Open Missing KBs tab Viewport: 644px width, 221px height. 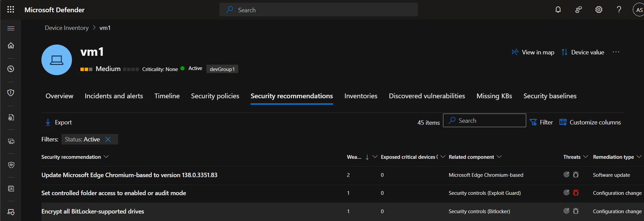494,96
